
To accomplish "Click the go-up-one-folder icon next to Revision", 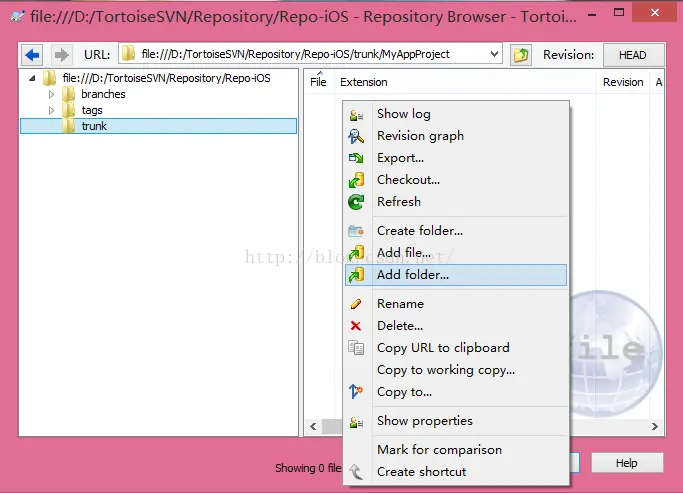I will point(521,55).
